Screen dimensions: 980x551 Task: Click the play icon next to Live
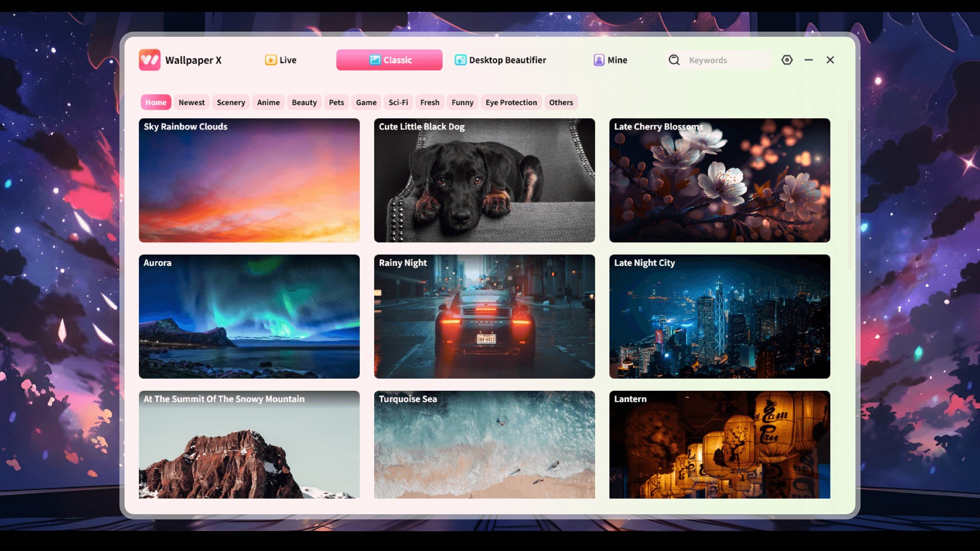[x=271, y=60]
